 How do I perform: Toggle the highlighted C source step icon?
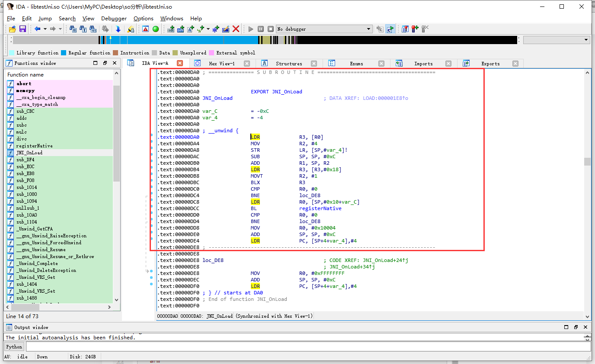point(390,29)
